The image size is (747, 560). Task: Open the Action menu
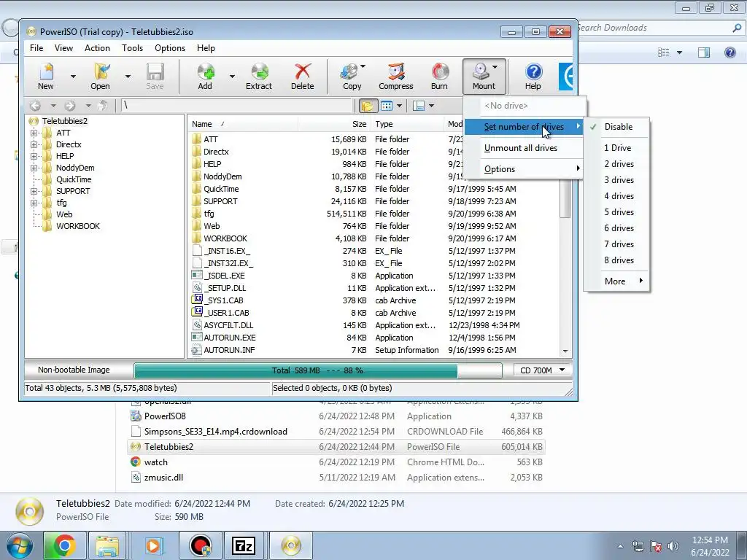pos(97,48)
